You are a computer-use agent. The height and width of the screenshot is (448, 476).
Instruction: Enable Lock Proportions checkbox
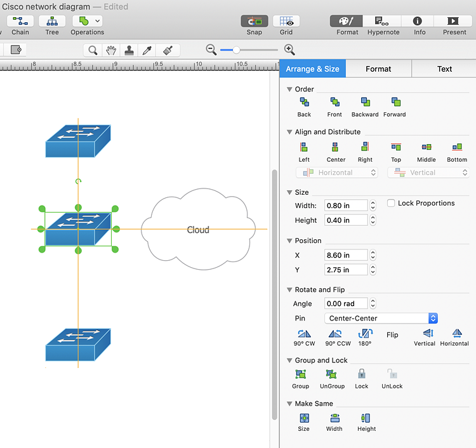[x=392, y=204]
